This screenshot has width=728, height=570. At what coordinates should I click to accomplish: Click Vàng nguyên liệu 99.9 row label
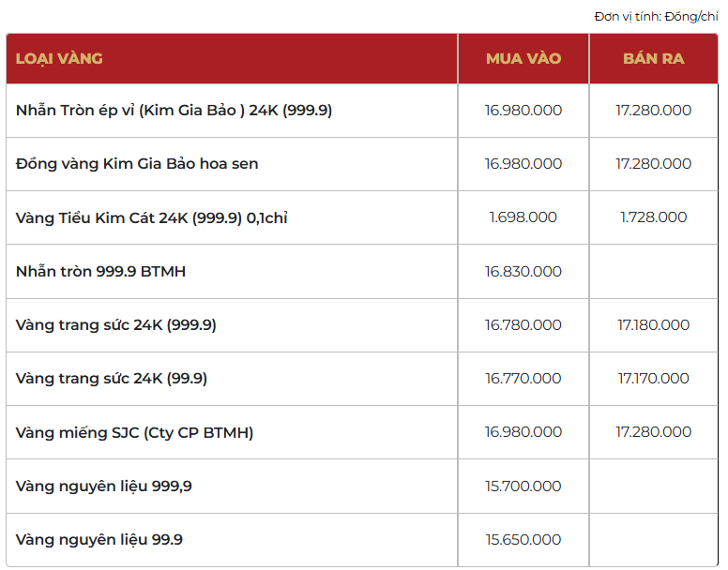point(99,540)
